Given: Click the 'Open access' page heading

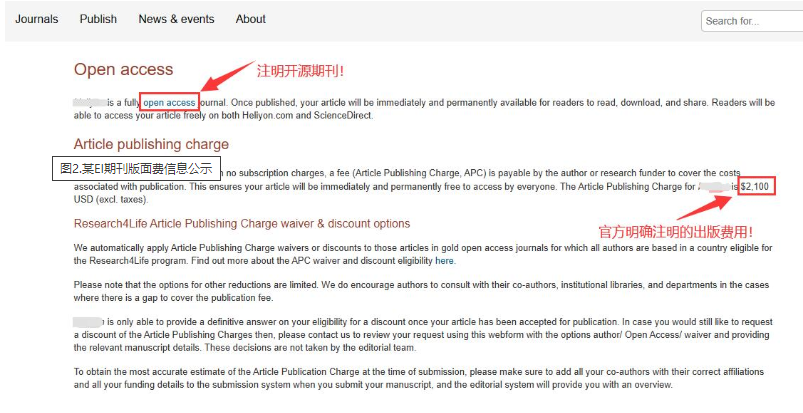Looking at the screenshot, I should tap(123, 70).
